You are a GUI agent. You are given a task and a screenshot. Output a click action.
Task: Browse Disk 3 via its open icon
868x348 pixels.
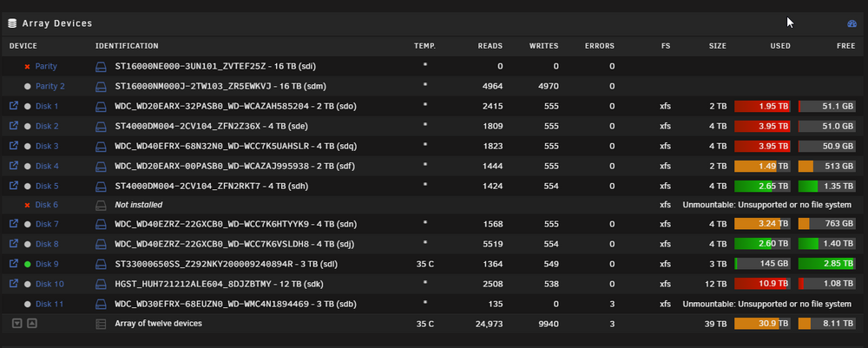15,146
